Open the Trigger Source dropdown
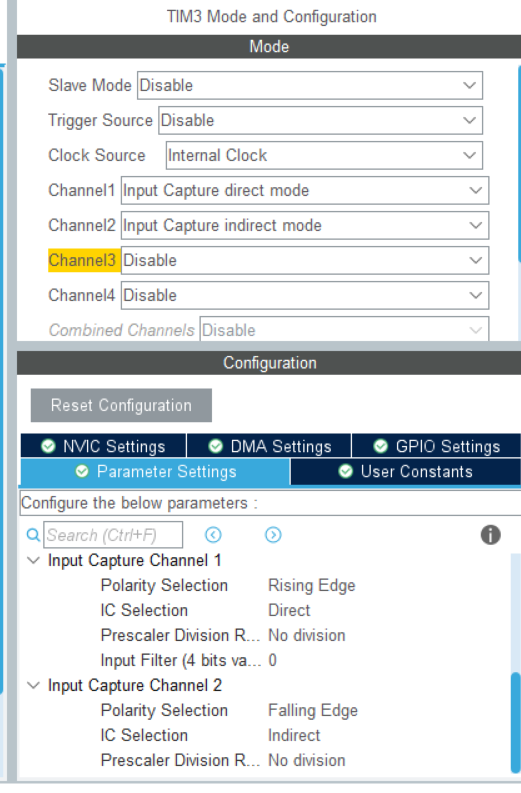521x793 pixels. tap(321, 120)
